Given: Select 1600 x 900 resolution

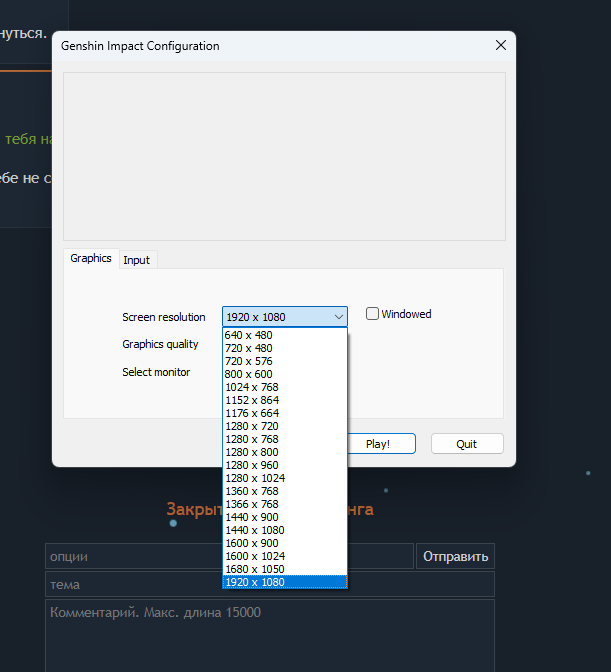Looking at the screenshot, I should 285,543.
